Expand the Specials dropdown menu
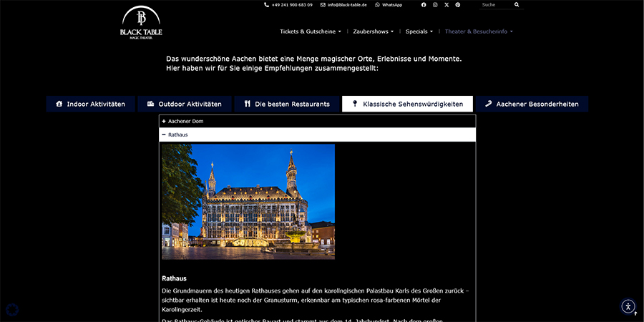 [x=419, y=31]
